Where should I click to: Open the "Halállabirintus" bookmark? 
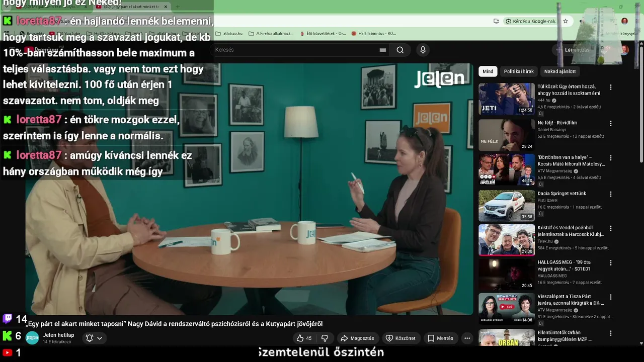pyautogui.click(x=374, y=34)
